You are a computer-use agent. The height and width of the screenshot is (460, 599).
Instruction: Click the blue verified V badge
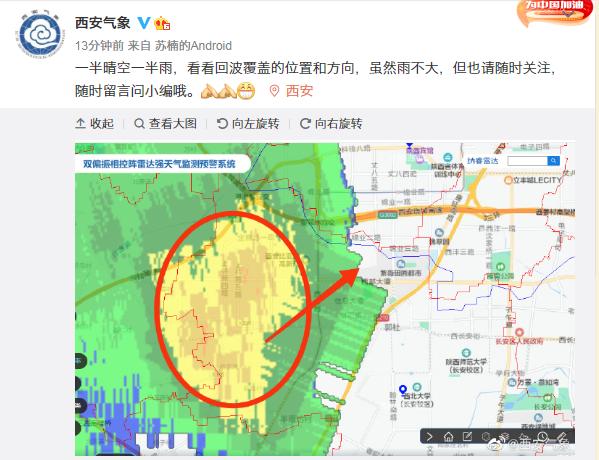(144, 23)
